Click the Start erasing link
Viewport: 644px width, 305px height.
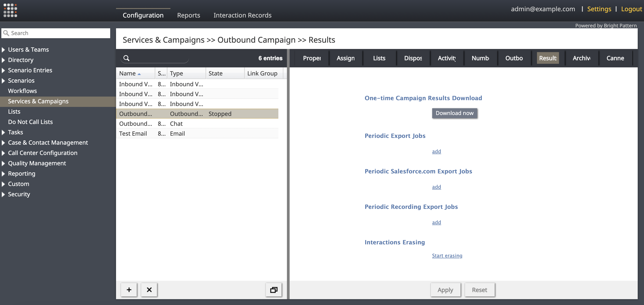tap(447, 256)
